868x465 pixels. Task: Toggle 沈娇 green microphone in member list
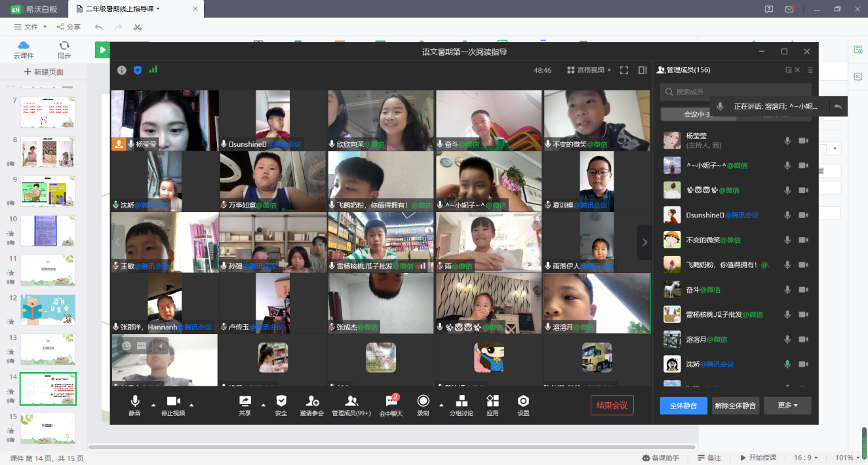787,364
